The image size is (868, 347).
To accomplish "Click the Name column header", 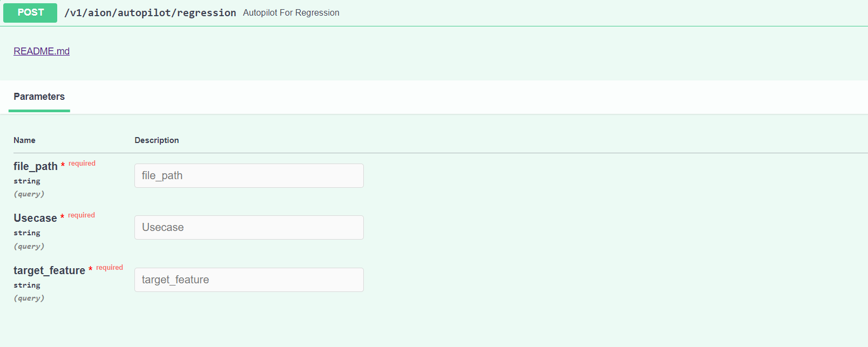I will pos(24,140).
